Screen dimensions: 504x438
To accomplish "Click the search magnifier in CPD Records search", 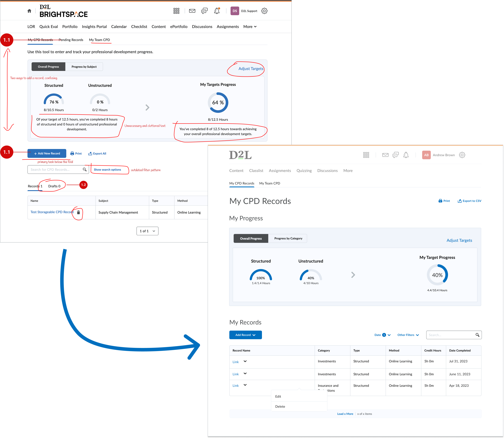I will tap(85, 170).
